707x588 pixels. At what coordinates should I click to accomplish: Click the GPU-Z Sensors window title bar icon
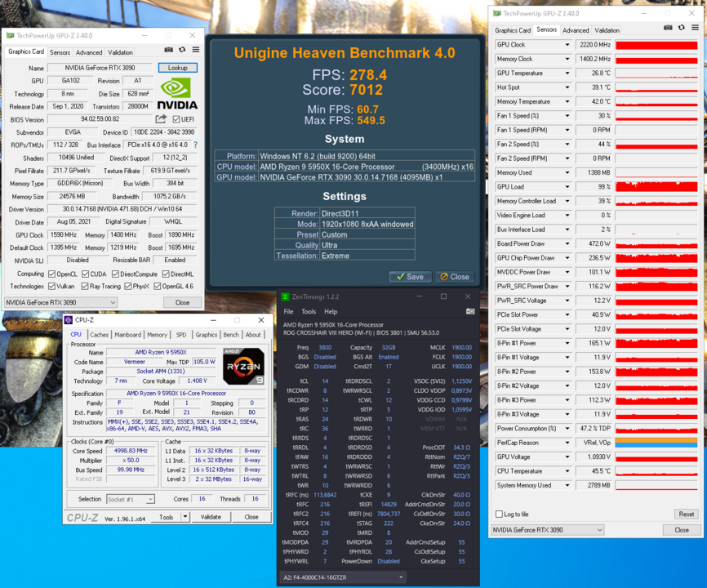(x=497, y=14)
